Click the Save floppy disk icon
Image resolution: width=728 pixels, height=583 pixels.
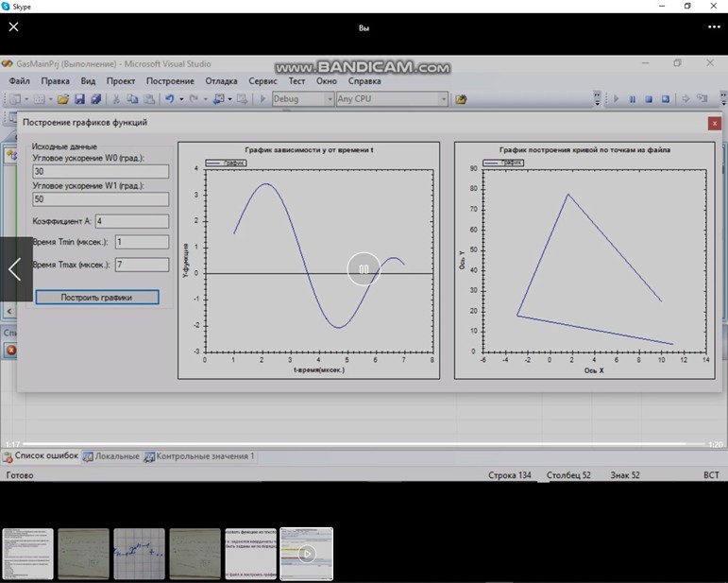(80, 99)
